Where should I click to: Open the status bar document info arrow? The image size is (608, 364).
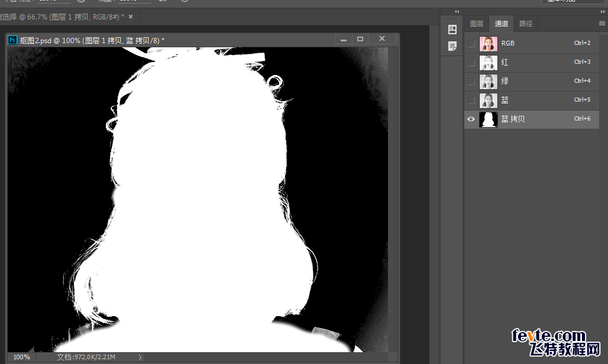click(x=140, y=357)
